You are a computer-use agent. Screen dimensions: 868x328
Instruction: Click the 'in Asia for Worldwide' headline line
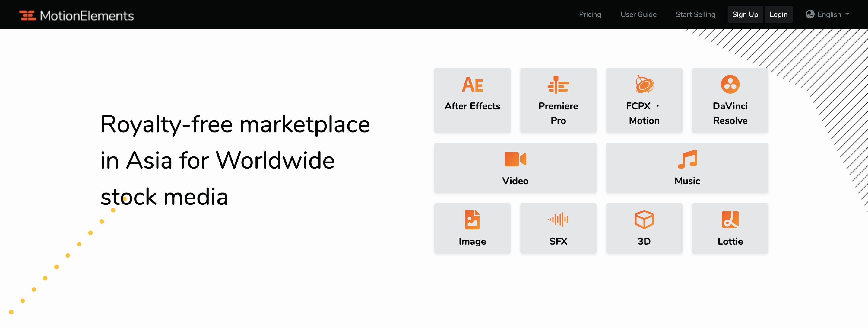(x=217, y=160)
